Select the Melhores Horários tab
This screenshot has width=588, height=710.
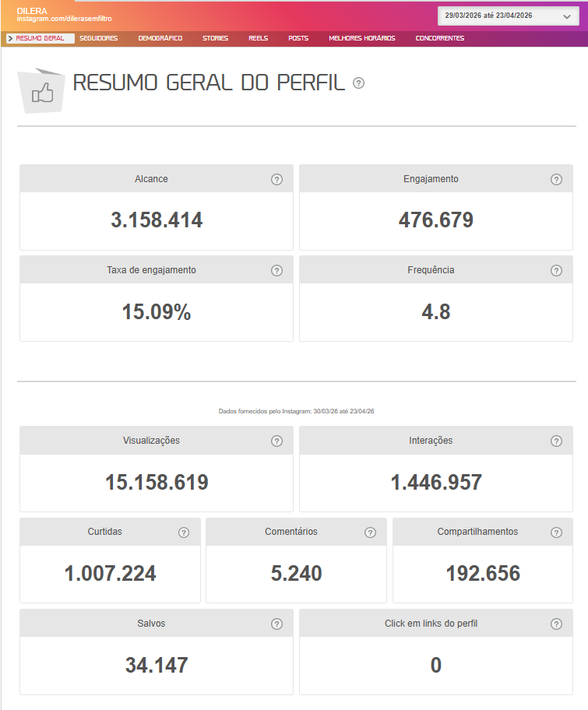362,38
